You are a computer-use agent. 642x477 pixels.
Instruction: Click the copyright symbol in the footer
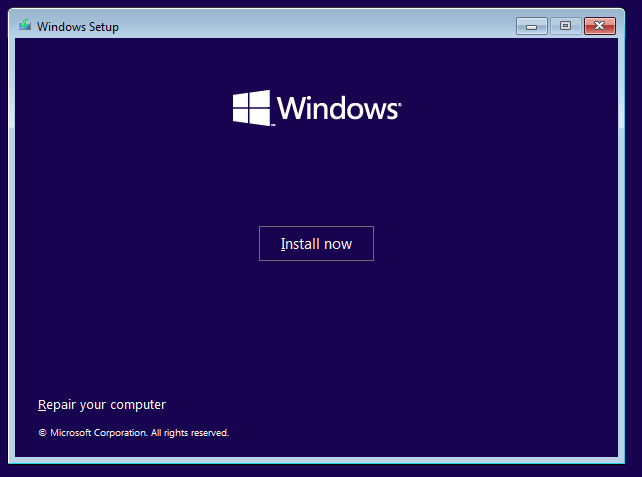(42, 433)
